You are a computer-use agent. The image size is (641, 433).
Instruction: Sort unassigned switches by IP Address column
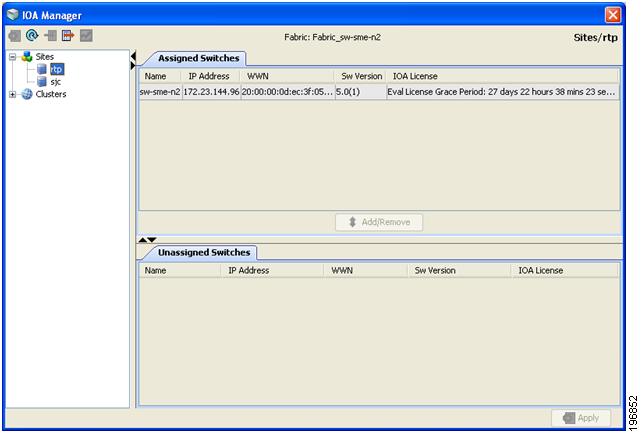click(273, 270)
